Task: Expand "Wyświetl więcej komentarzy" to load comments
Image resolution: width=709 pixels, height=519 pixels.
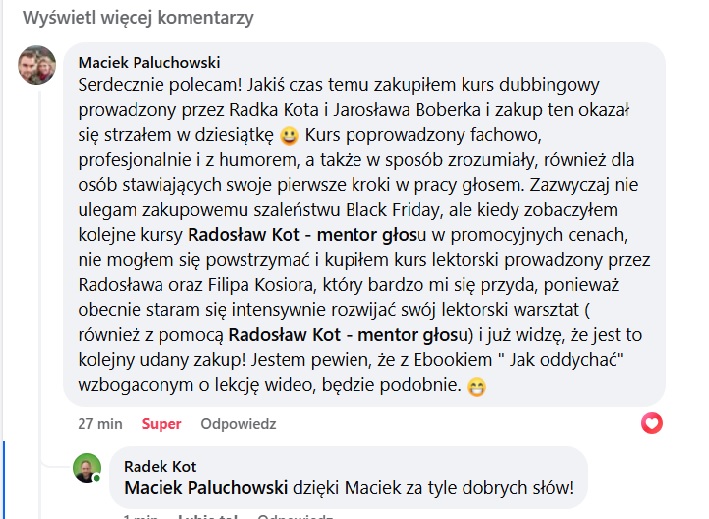Action: coord(138,18)
